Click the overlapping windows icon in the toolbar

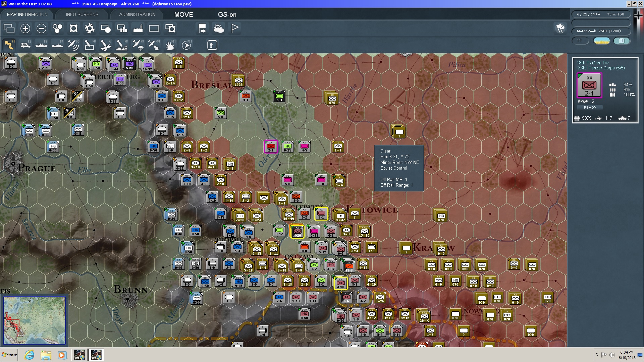pyautogui.click(x=9, y=28)
